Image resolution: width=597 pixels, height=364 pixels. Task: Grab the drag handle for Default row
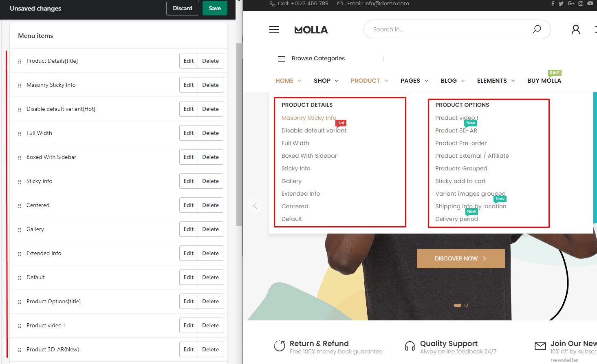tap(20, 278)
